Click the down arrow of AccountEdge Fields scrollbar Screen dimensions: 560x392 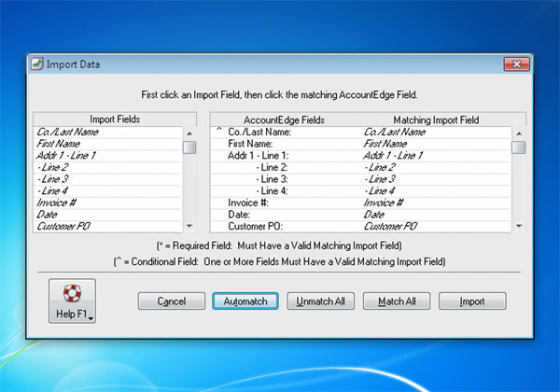(519, 226)
